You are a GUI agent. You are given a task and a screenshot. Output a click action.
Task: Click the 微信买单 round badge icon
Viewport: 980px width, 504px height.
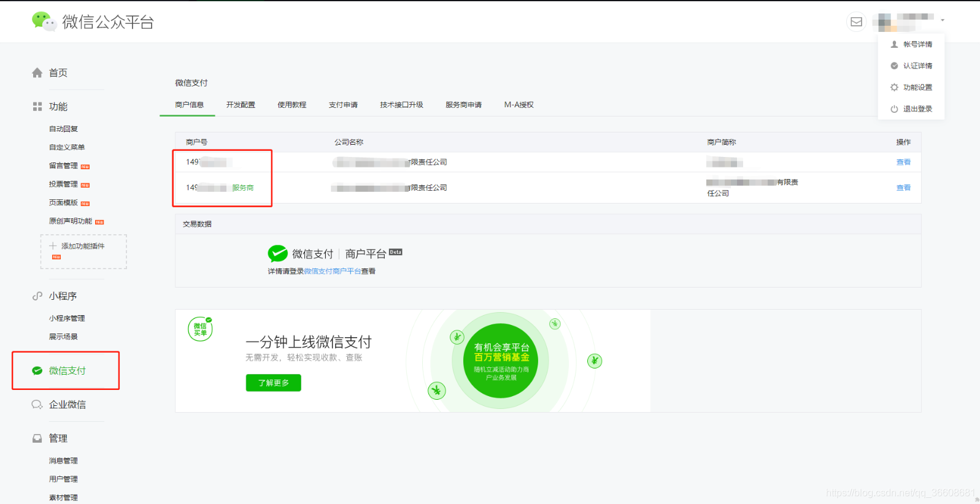[x=201, y=329]
